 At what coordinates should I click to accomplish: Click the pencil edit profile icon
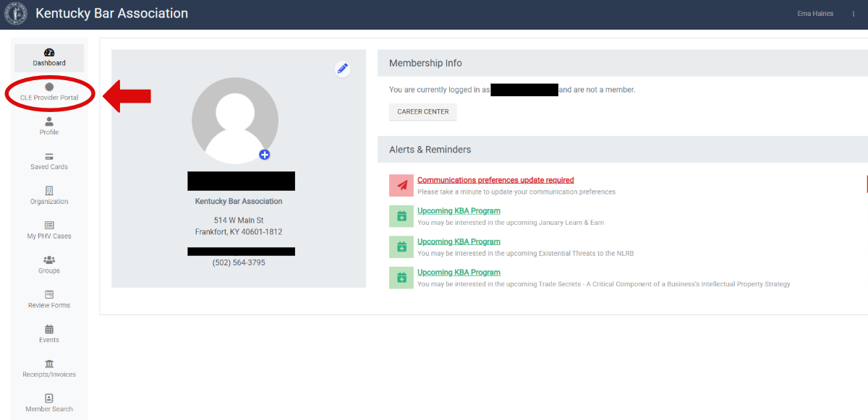pos(343,69)
